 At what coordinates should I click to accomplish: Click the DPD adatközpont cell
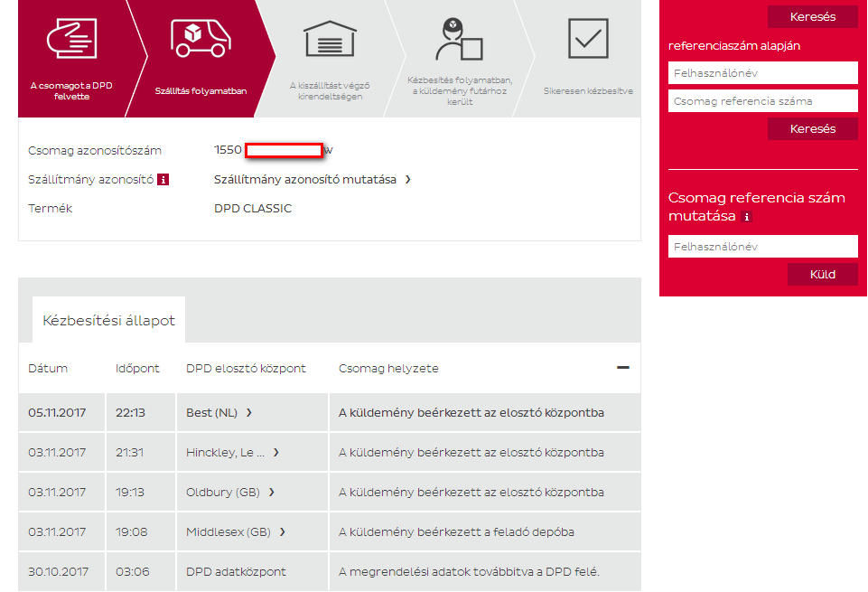coord(236,571)
